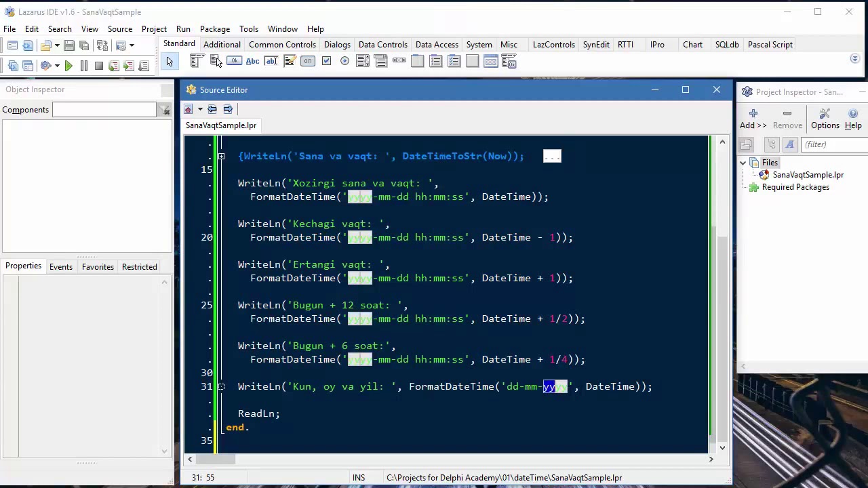Select the TMemo component icon
This screenshot has height=488, width=868.
[289, 62]
